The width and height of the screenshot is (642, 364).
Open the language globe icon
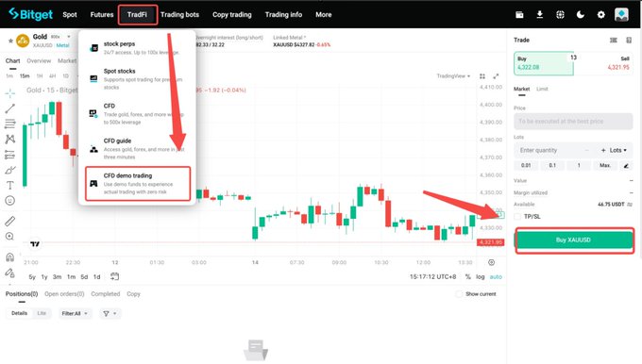560,15
